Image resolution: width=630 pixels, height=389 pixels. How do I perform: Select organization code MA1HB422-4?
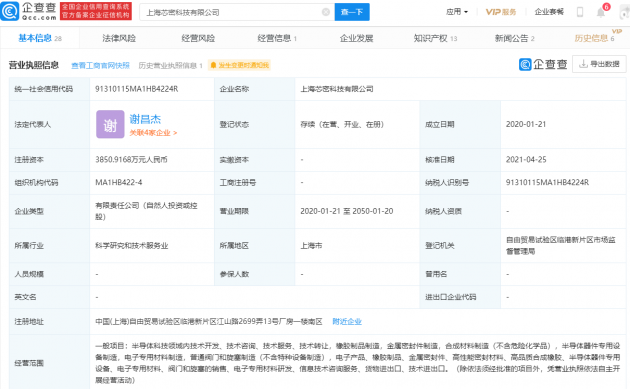click(119, 182)
